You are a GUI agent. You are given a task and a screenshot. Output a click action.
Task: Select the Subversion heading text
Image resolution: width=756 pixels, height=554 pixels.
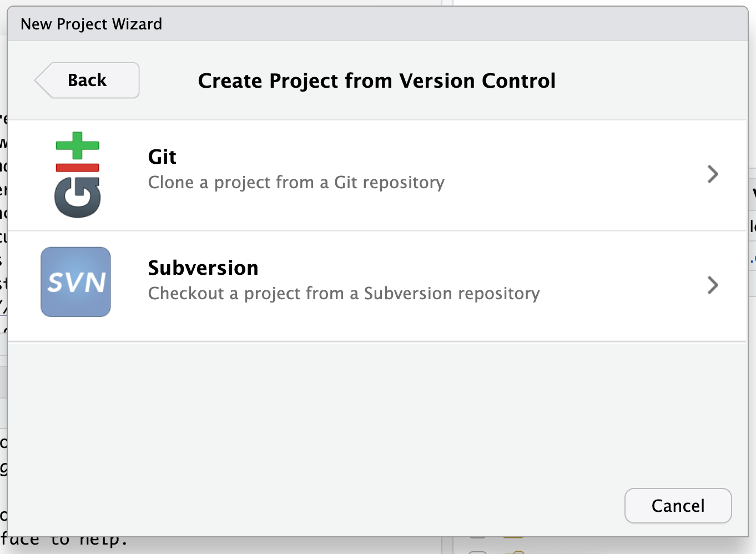pyautogui.click(x=203, y=268)
